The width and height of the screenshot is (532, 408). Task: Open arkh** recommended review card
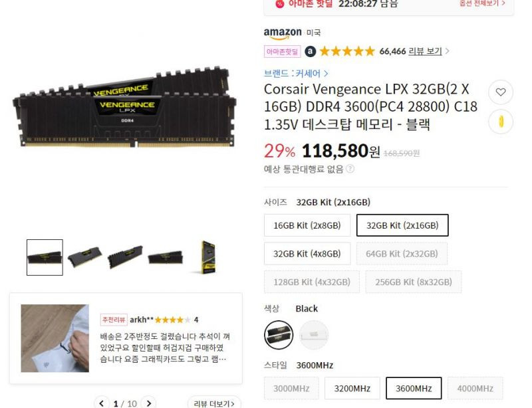pyautogui.click(x=126, y=338)
